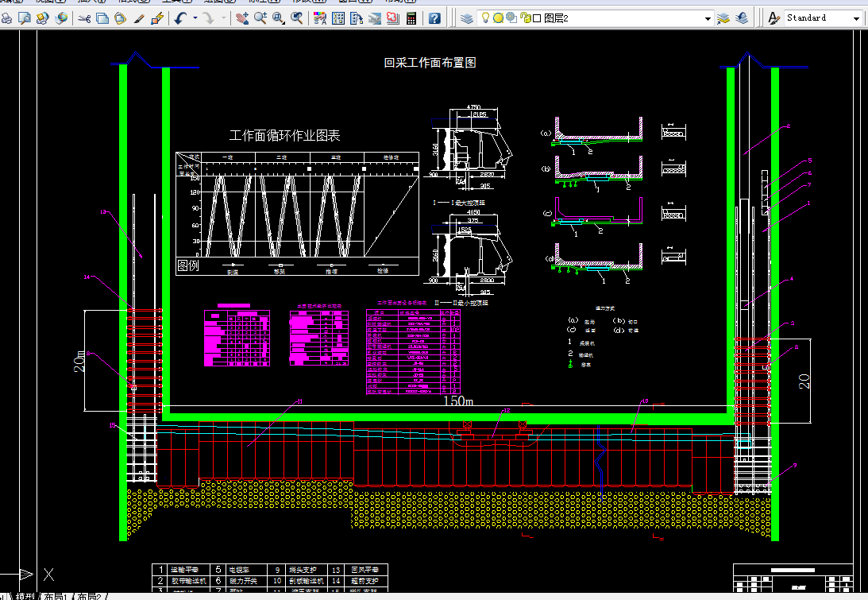Open the Tool Palettes window icon
The width and height of the screenshot is (868, 600).
pyautogui.click(x=357, y=18)
